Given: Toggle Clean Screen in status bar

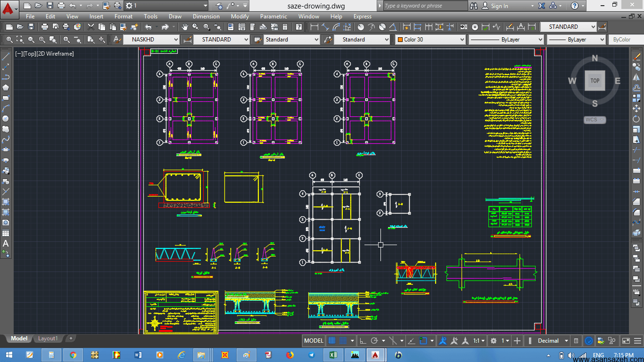Looking at the screenshot, I should tap(625, 340).
